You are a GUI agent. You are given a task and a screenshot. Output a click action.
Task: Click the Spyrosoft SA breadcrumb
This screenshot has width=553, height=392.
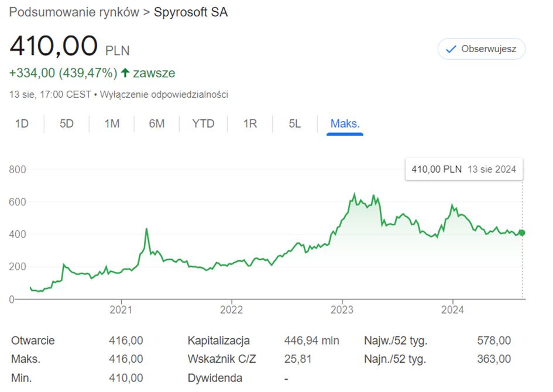tap(190, 12)
